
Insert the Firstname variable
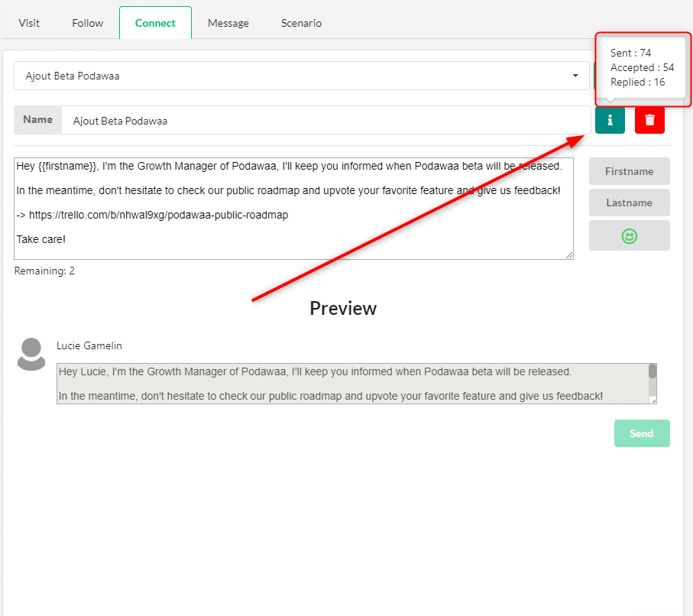coord(630,171)
